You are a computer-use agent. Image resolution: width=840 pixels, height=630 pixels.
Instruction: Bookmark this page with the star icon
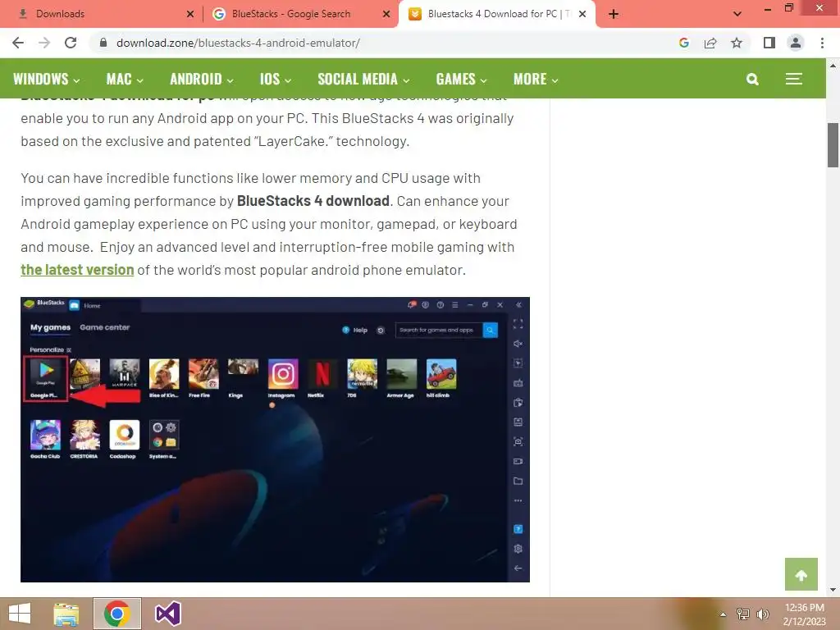[737, 43]
